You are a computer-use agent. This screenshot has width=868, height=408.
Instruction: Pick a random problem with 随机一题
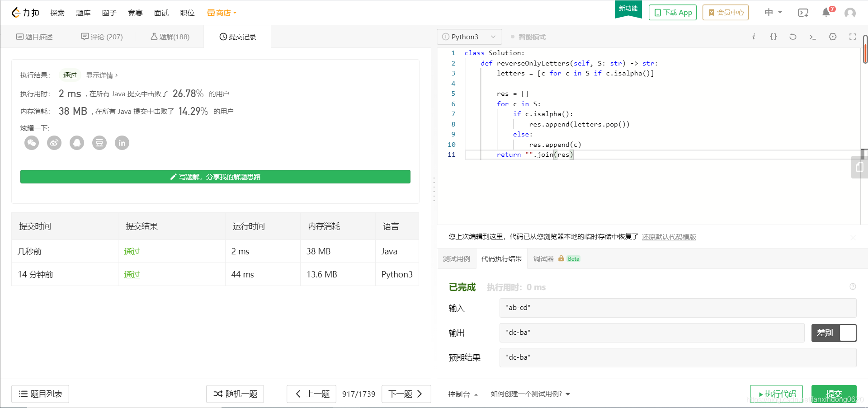235,394
